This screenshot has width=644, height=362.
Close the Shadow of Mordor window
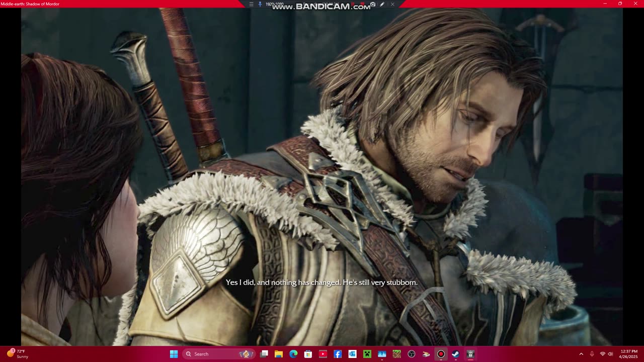(x=635, y=4)
